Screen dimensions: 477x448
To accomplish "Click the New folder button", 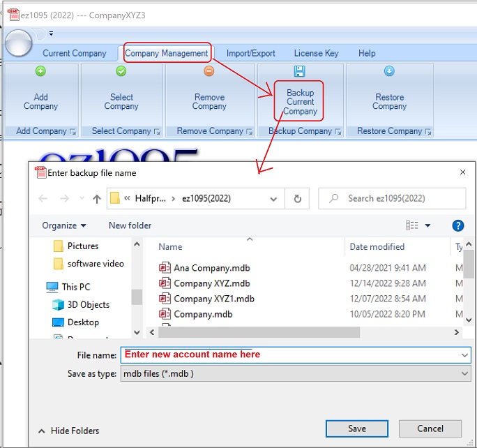I will pyautogui.click(x=130, y=225).
